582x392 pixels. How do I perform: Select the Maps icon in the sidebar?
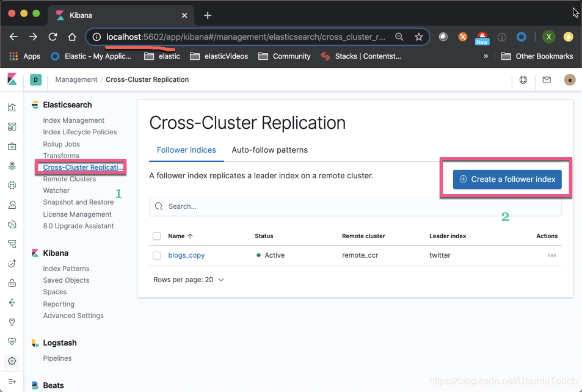click(x=11, y=165)
